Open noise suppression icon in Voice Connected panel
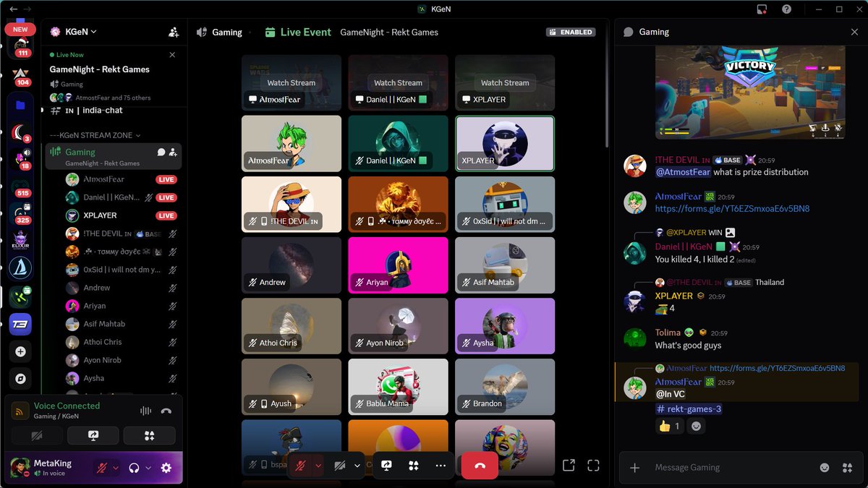 146,411
